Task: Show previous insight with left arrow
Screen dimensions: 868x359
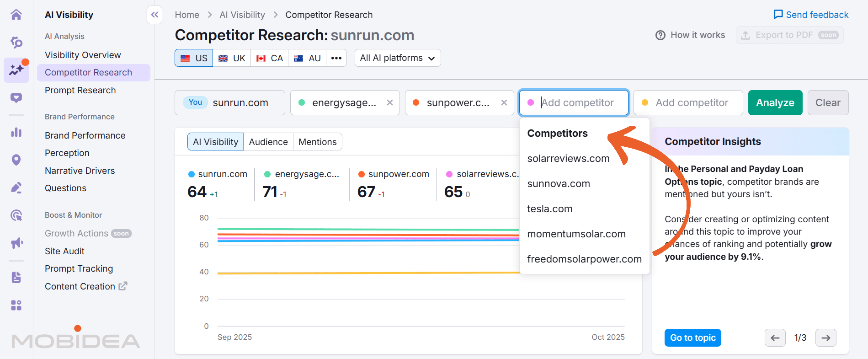Action: click(x=775, y=338)
